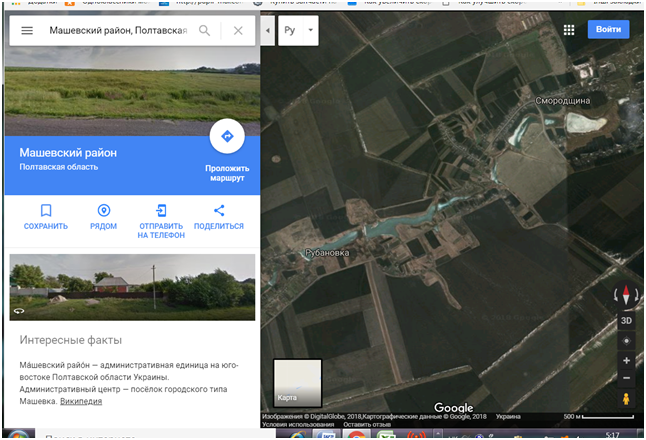Open the Google Maps hamburger menu

pyautogui.click(x=27, y=30)
